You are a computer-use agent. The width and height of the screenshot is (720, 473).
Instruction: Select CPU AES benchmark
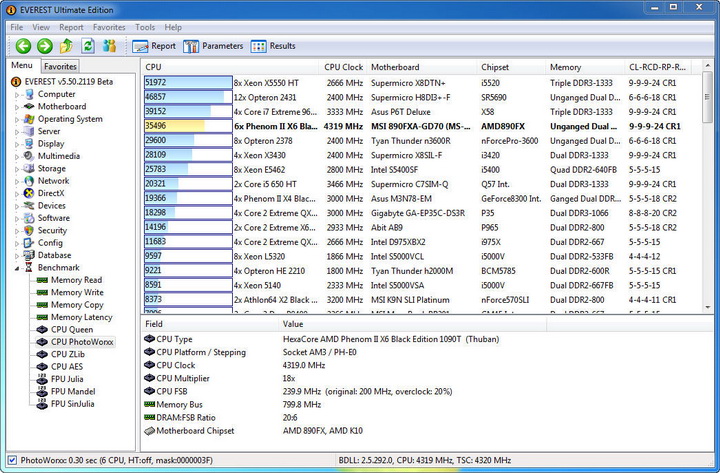[x=67, y=367]
